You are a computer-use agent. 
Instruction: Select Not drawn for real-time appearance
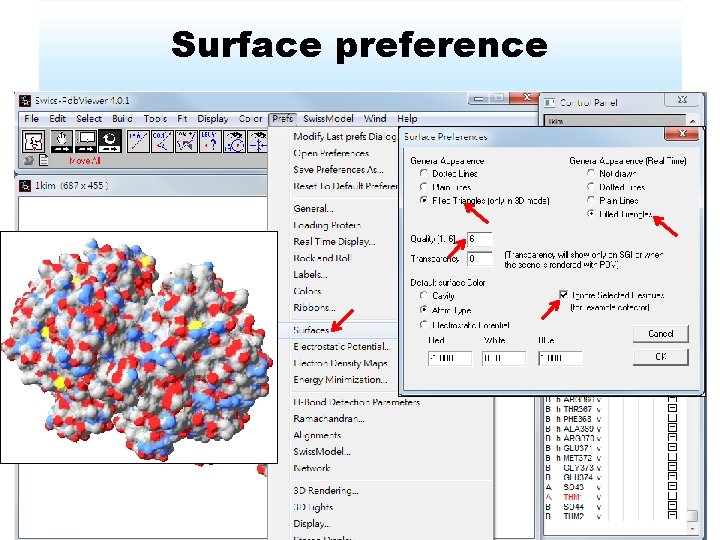591,174
